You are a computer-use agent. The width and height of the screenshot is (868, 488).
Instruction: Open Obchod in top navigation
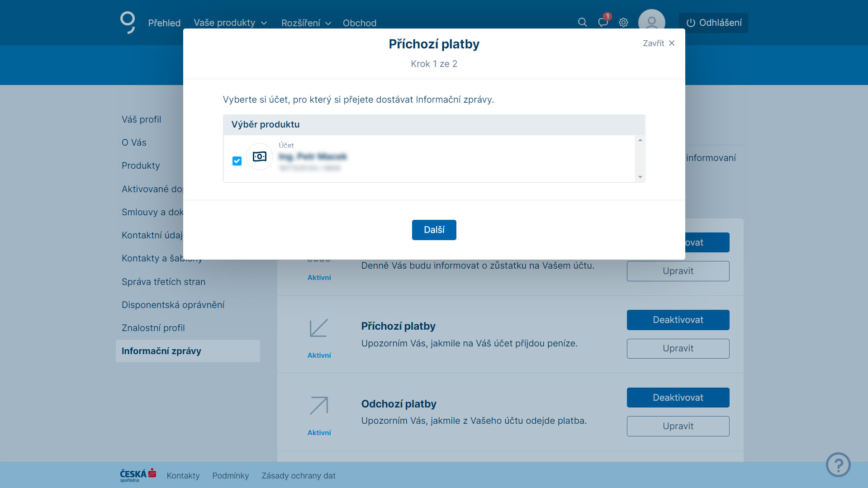359,23
